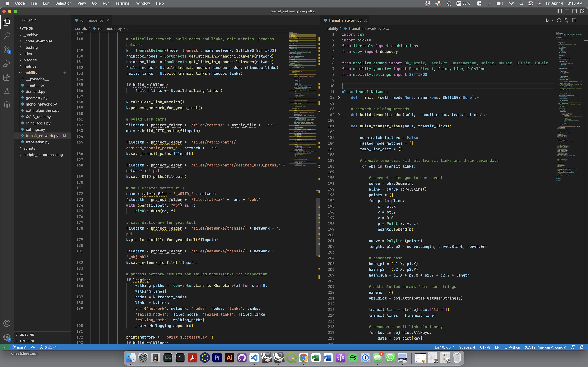Click the Python interpreter 3.7.12 selector
The height and width of the screenshot is (367, 588).
[x=545, y=347]
